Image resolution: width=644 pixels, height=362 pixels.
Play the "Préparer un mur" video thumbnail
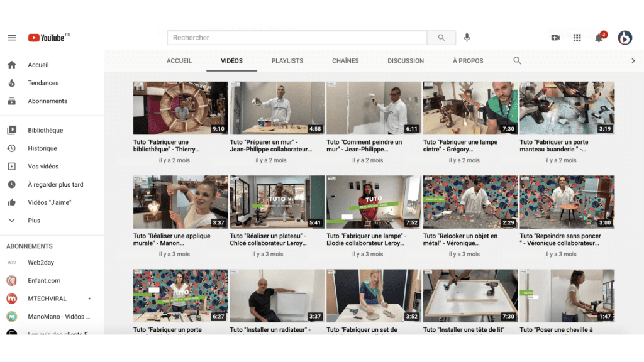tap(277, 108)
